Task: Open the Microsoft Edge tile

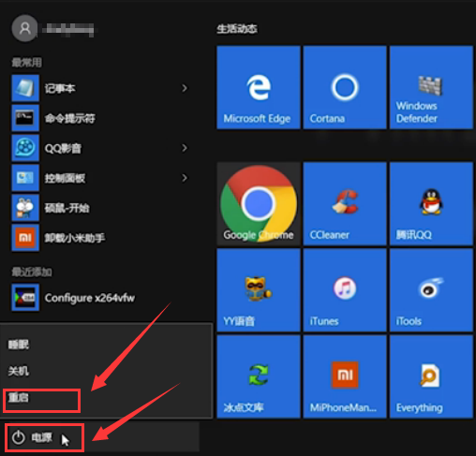Action: [x=259, y=87]
